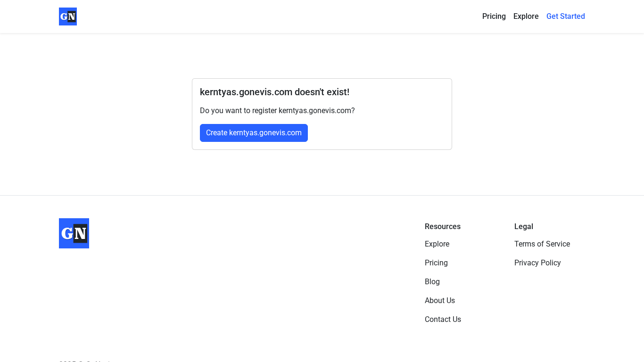Viewport: 644px width, 362px height.
Task: Visit the Blog link in the footer
Action: click(432, 282)
